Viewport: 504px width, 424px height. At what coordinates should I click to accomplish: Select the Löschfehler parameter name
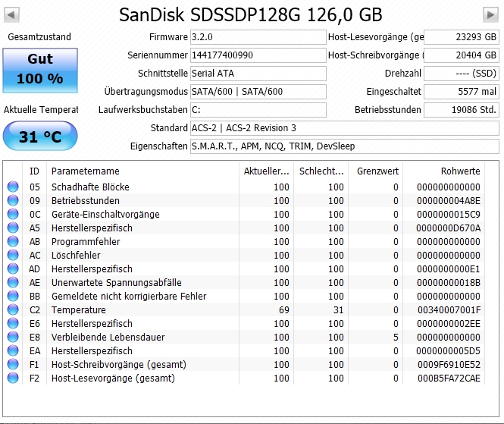[x=76, y=255]
